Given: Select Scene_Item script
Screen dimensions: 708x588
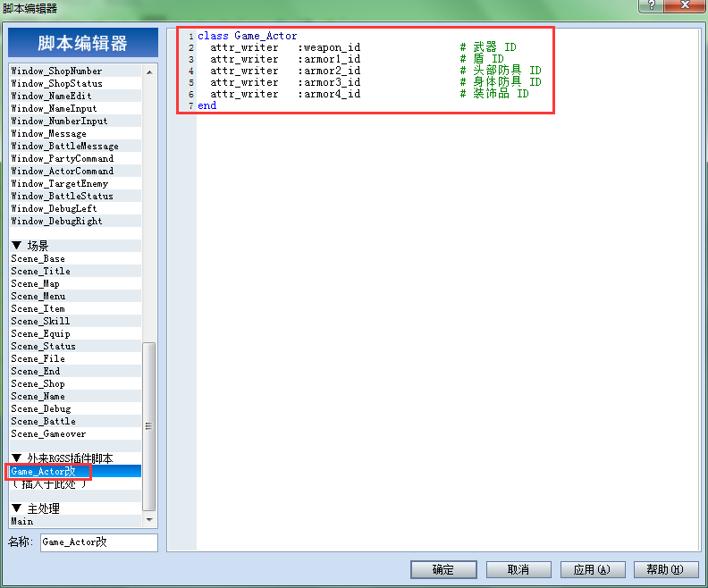Looking at the screenshot, I should point(75,308).
